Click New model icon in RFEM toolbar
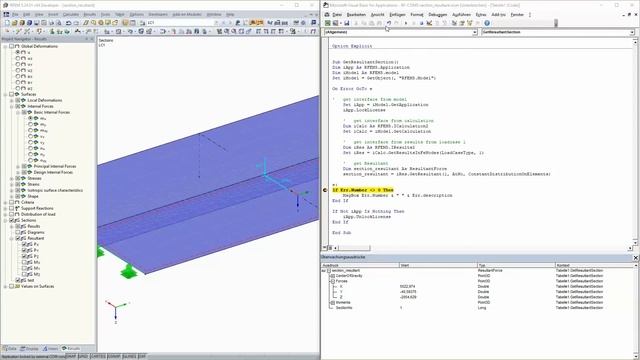Image resolution: width=640 pixels, height=360 pixels. tap(7, 23)
